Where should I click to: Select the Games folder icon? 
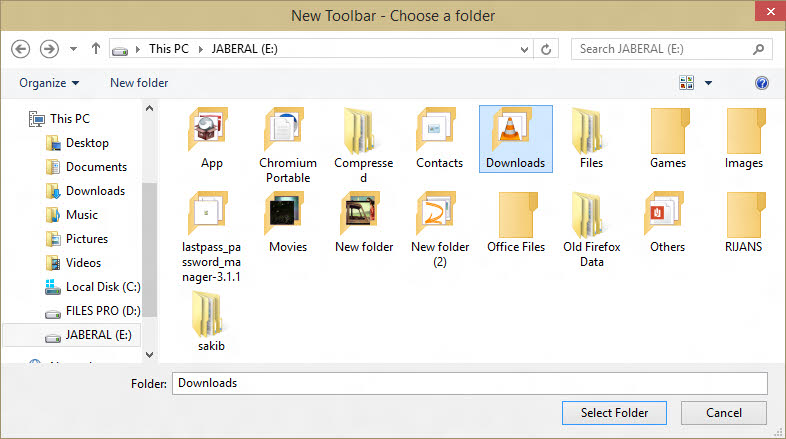[x=670, y=130]
